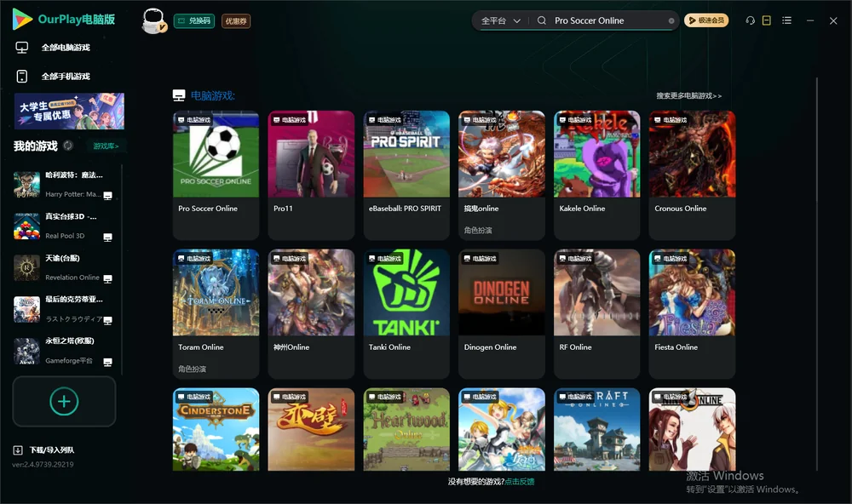852x504 pixels.
Task: Click the 搜索更多电脑游戏>> link
Action: tap(688, 95)
